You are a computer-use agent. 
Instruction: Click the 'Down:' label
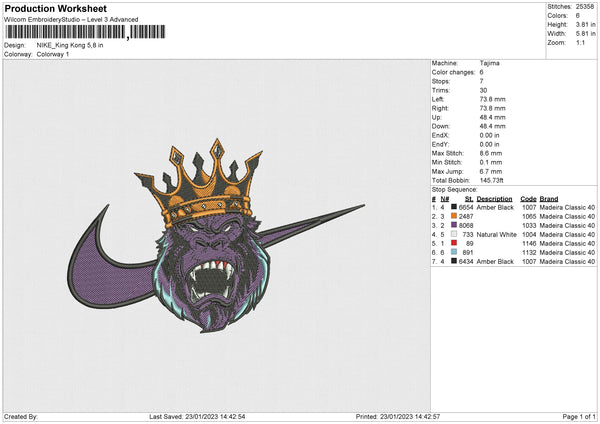[440, 126]
